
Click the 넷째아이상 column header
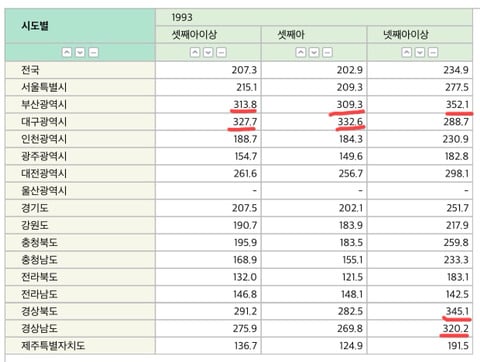click(x=420, y=35)
